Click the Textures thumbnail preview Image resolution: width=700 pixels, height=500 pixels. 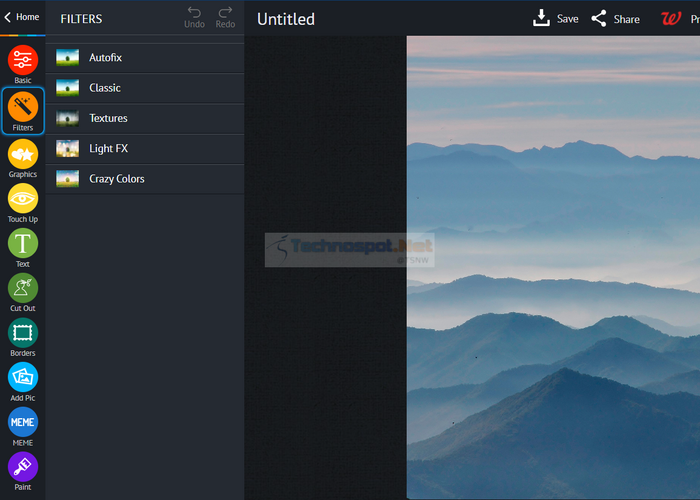[67, 118]
